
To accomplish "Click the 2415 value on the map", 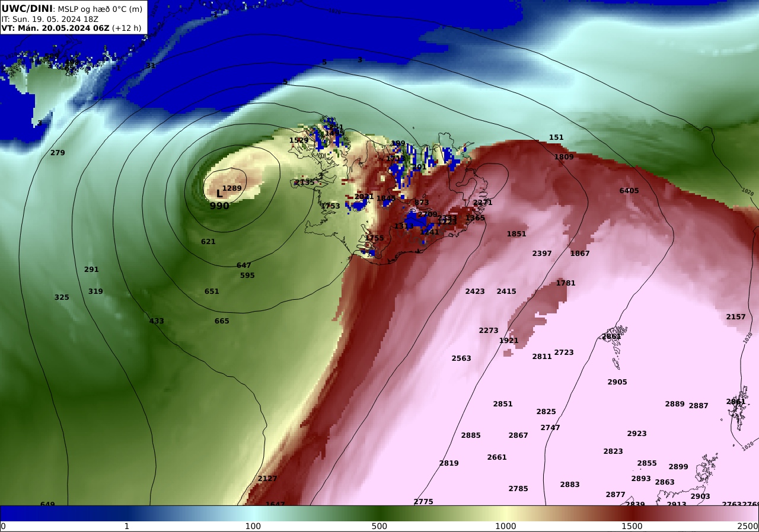I will click(506, 291).
